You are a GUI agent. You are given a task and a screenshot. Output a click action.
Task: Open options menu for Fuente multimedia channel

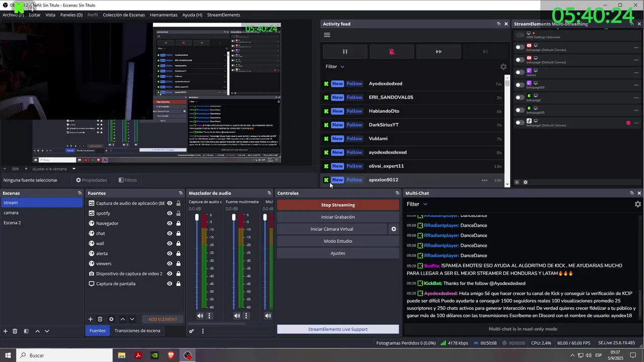pos(246,316)
